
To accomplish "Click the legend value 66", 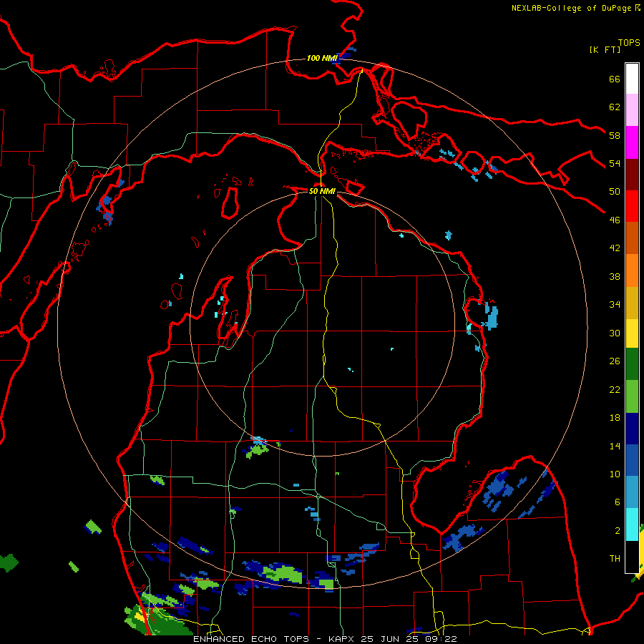I will 615,79.
